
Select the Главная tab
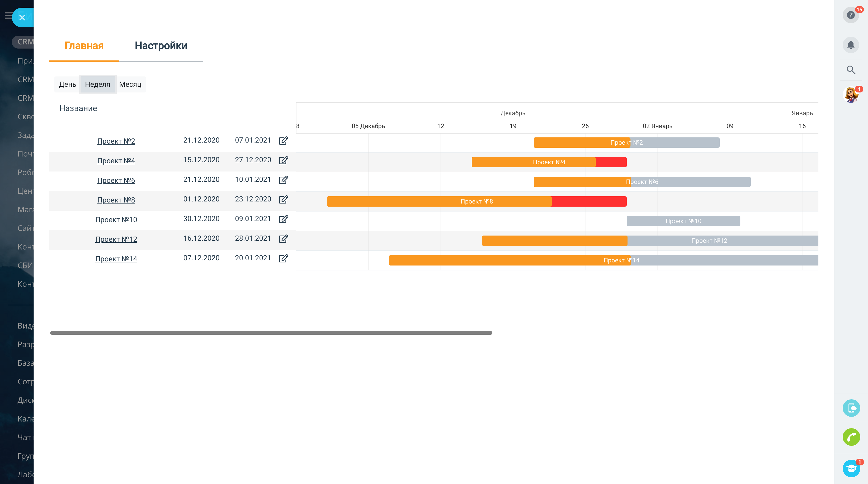(x=84, y=45)
